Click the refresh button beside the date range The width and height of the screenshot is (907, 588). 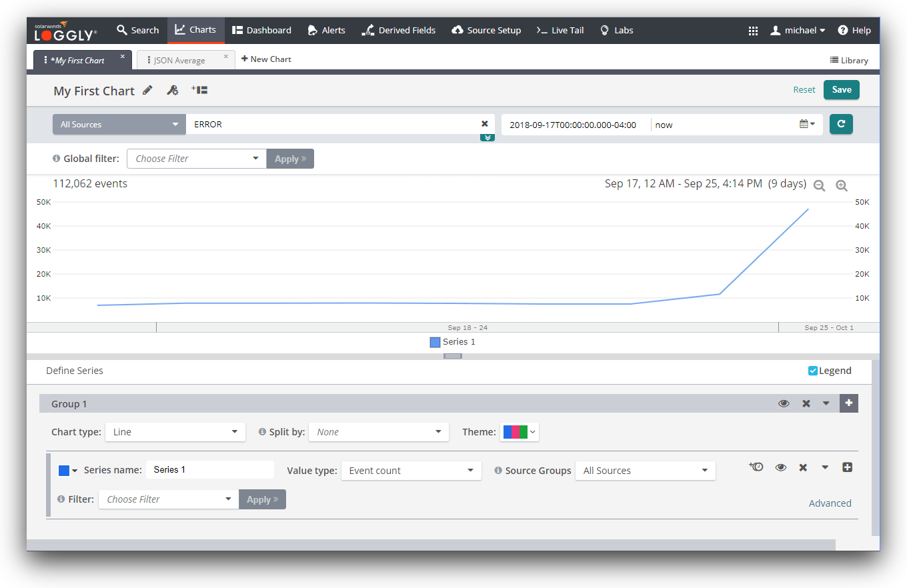(841, 124)
